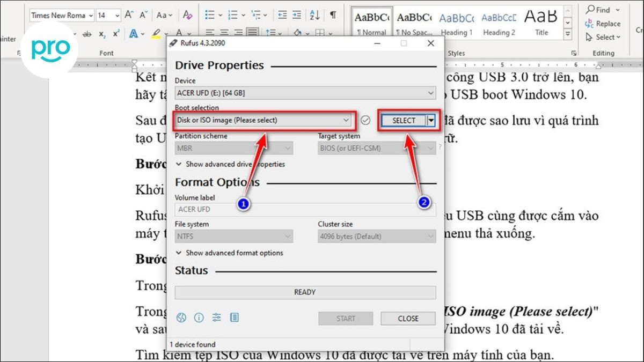
Task: Open the Rufus language globe icon
Action: [181, 317]
